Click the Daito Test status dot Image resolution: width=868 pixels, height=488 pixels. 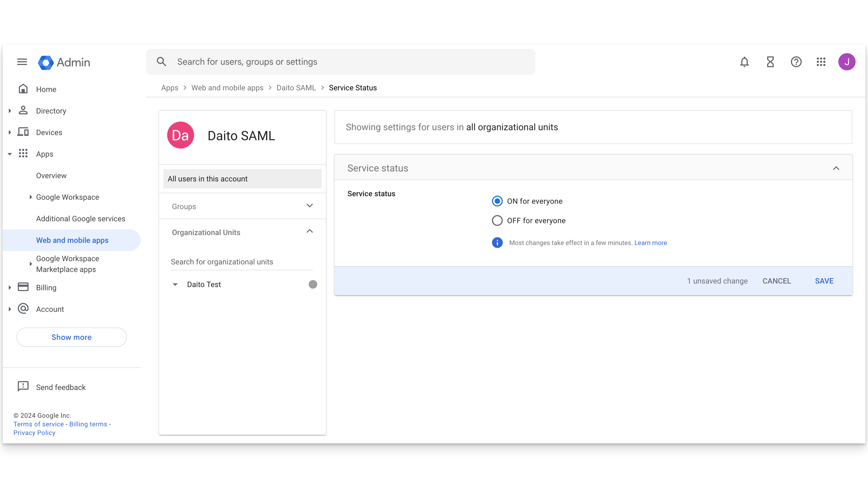click(313, 285)
